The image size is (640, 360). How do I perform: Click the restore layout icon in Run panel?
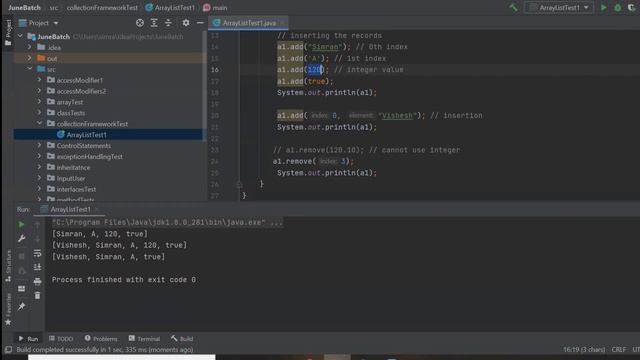point(21,289)
